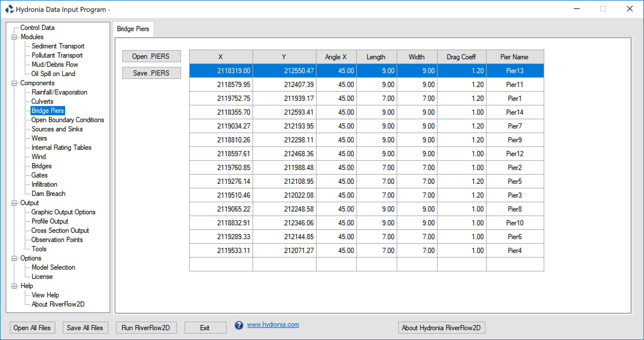Open Cross Section Output
The width and height of the screenshot is (644, 340).
pyautogui.click(x=60, y=231)
